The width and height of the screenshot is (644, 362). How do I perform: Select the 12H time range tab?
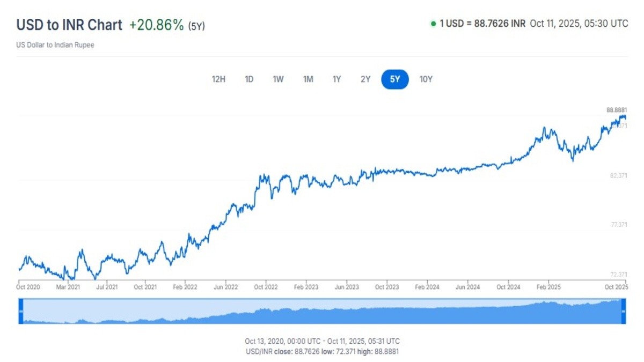point(218,79)
